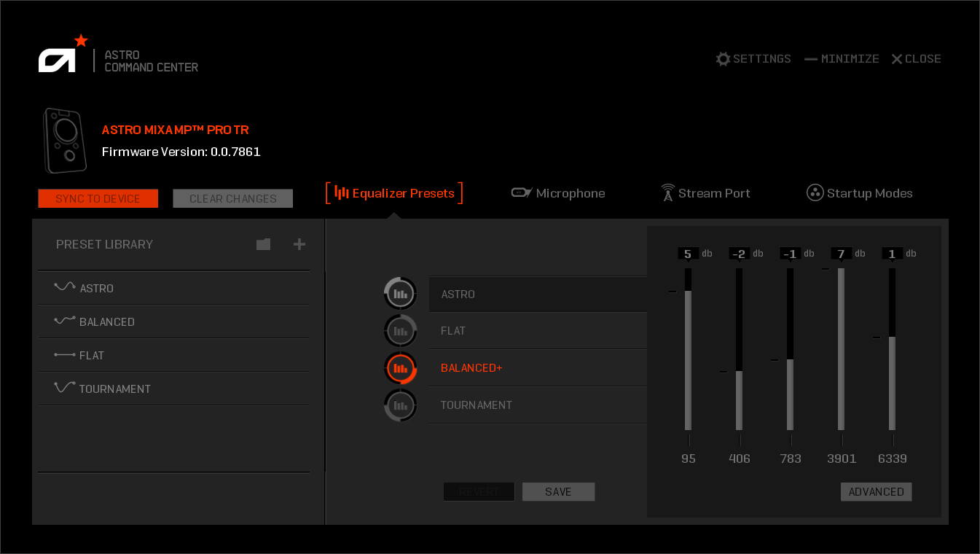This screenshot has width=980, height=554.
Task: Click the 3901 frequency label
Action: pos(842,459)
